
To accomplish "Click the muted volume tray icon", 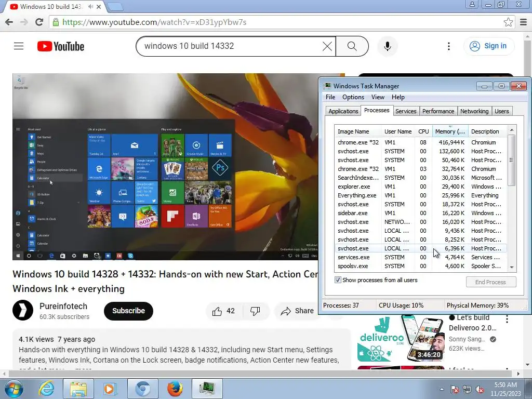I will click(x=480, y=390).
